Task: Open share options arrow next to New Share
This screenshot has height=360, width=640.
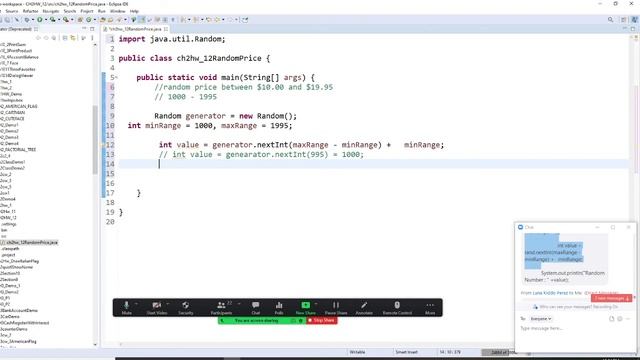Action: pyautogui.click(x=316, y=304)
